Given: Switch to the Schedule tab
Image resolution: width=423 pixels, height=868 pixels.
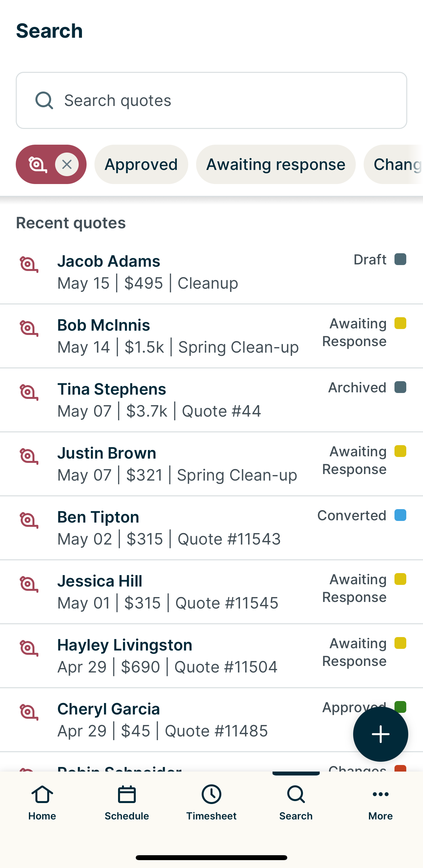Looking at the screenshot, I should (x=127, y=802).
